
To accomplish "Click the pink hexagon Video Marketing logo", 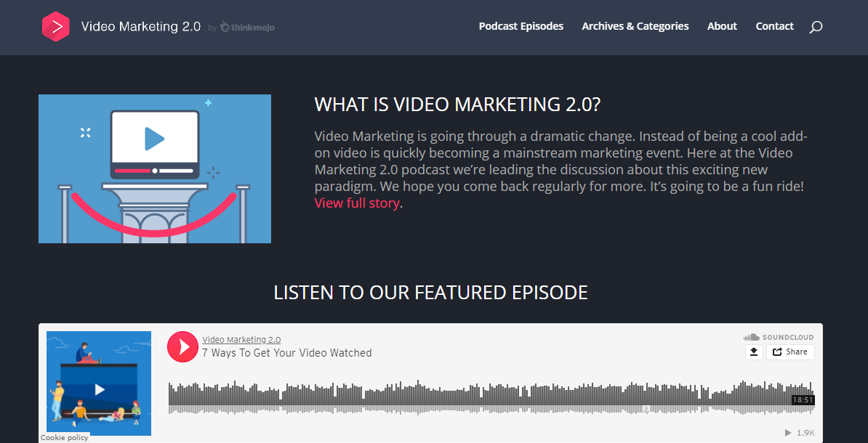I will tap(55, 27).
